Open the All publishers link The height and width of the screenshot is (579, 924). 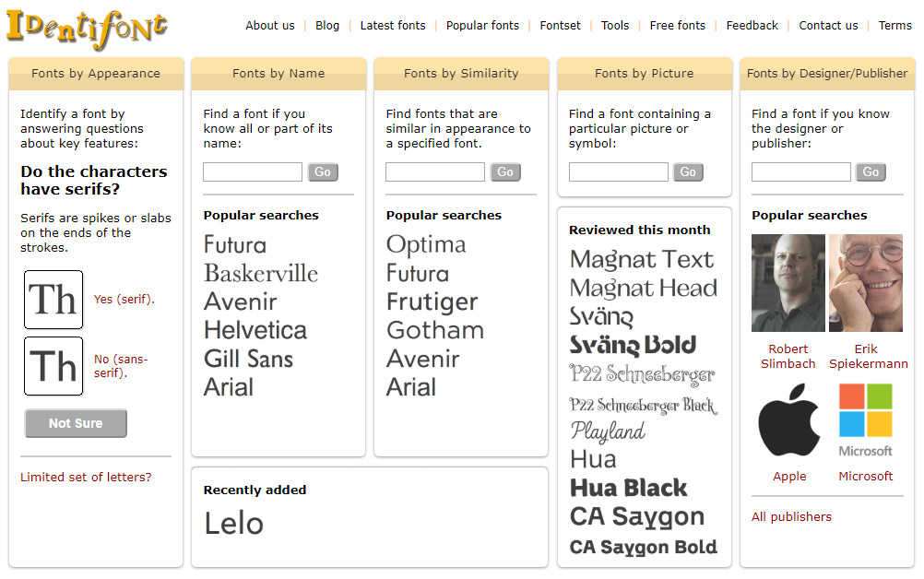pyautogui.click(x=791, y=516)
